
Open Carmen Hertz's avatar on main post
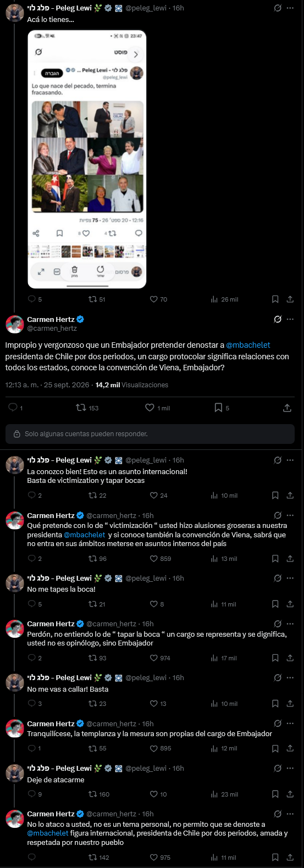tap(15, 324)
